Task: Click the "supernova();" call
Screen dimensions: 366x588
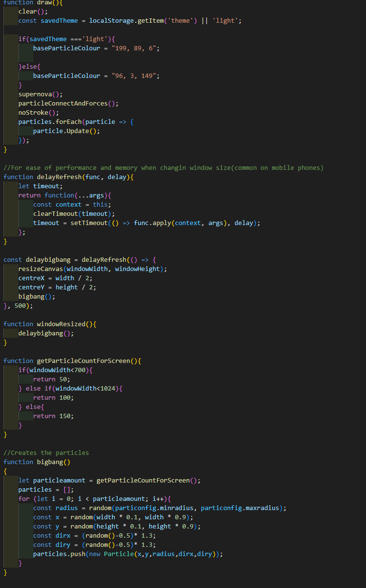Action: click(x=41, y=94)
